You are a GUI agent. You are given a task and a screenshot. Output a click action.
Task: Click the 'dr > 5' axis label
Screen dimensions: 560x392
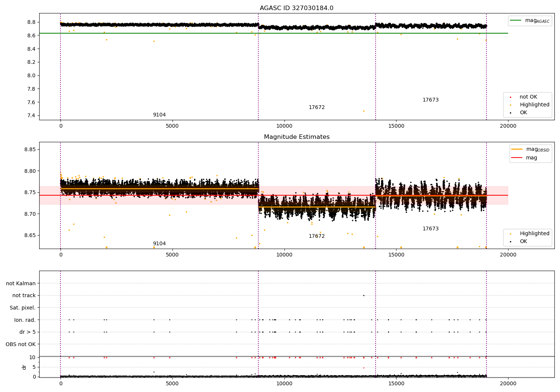(28, 332)
